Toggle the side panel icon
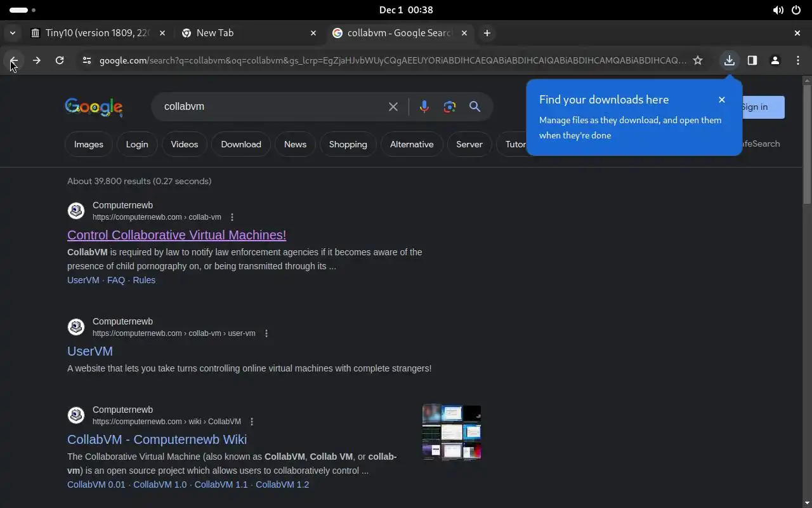812x508 pixels. click(x=752, y=60)
